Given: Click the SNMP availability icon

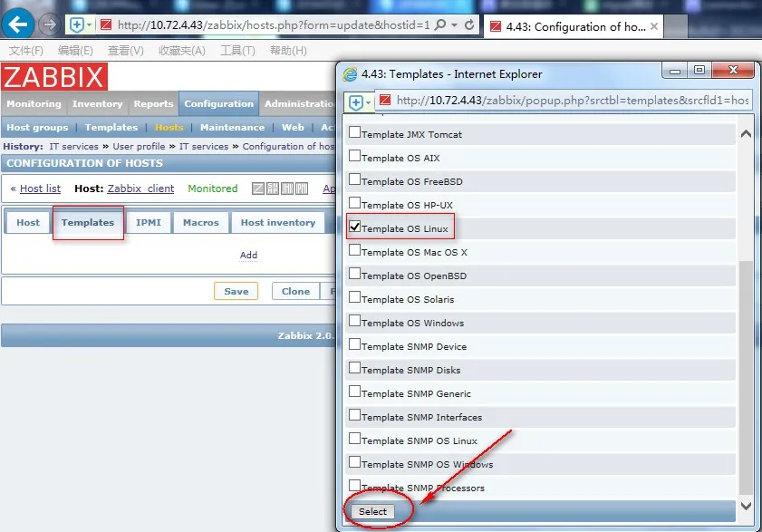Looking at the screenshot, I should click(273, 189).
